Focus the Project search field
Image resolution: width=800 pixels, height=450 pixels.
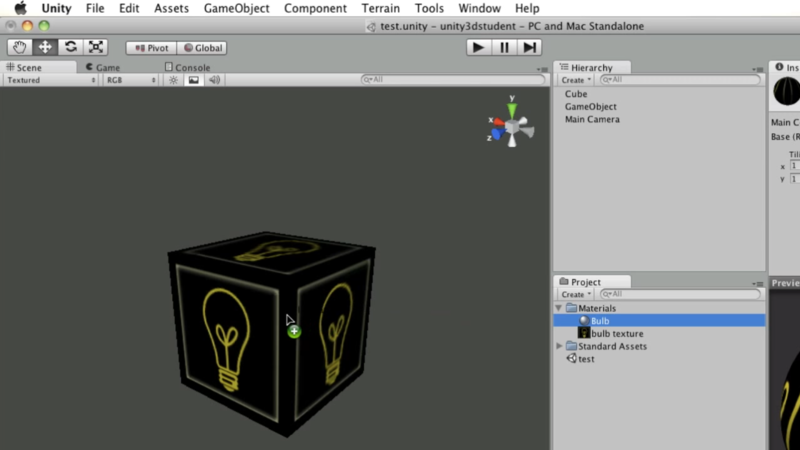[x=680, y=294]
